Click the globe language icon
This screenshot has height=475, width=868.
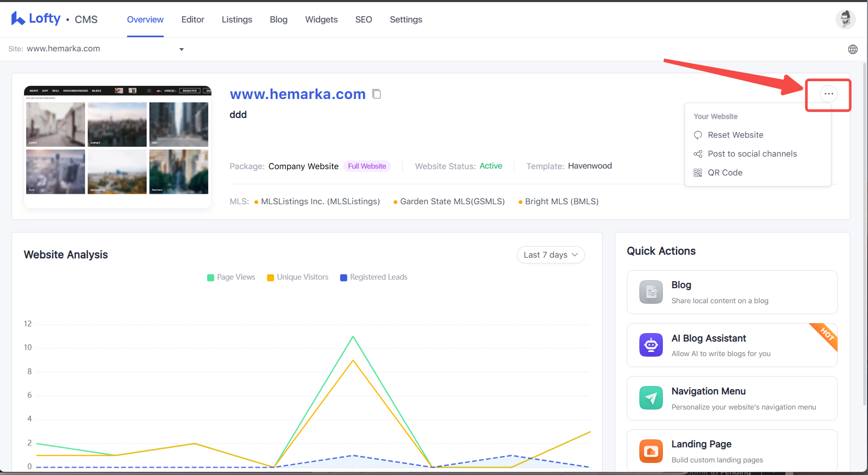coord(853,49)
